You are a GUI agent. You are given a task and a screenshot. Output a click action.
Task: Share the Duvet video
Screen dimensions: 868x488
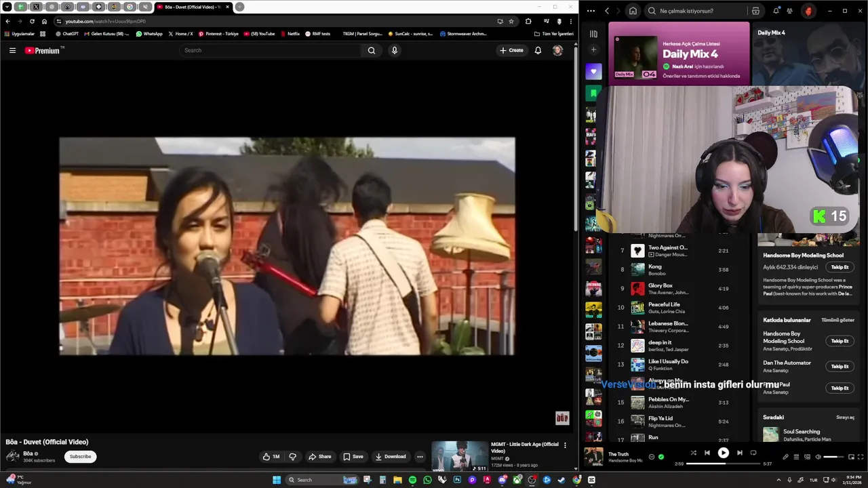(x=320, y=457)
